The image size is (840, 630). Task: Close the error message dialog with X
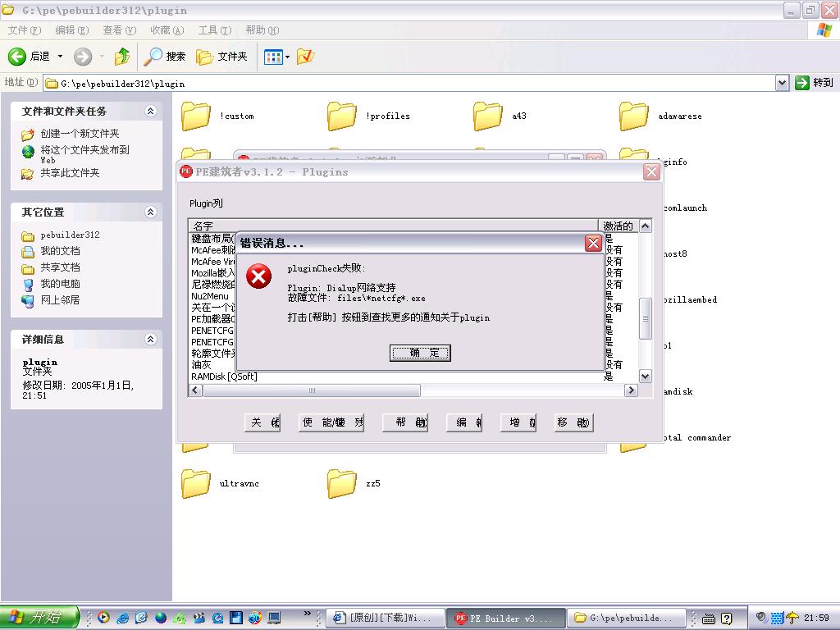click(593, 243)
